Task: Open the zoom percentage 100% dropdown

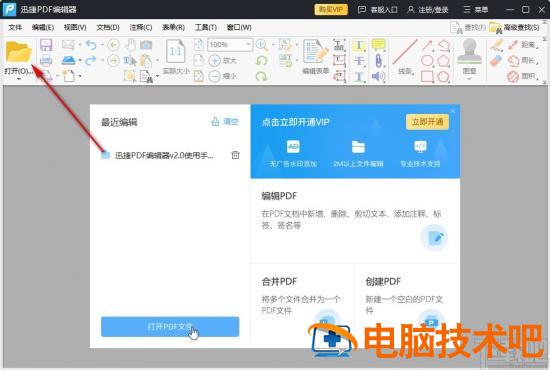Action: [x=248, y=45]
